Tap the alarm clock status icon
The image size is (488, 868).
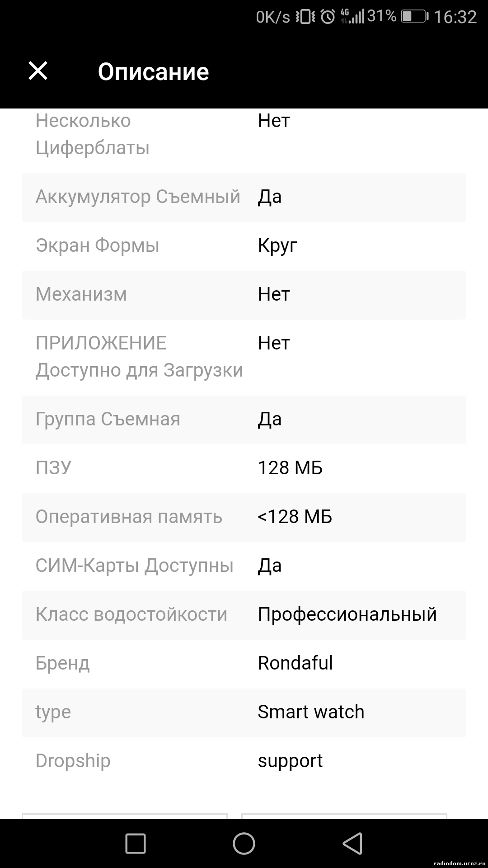coord(328,17)
